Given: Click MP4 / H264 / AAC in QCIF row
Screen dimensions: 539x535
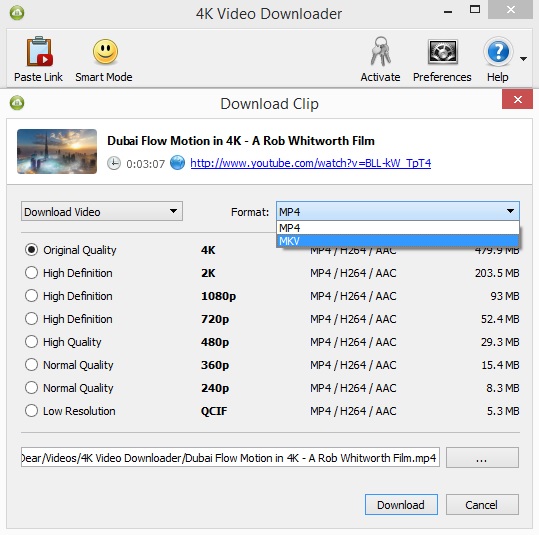Looking at the screenshot, I should click(x=353, y=411).
